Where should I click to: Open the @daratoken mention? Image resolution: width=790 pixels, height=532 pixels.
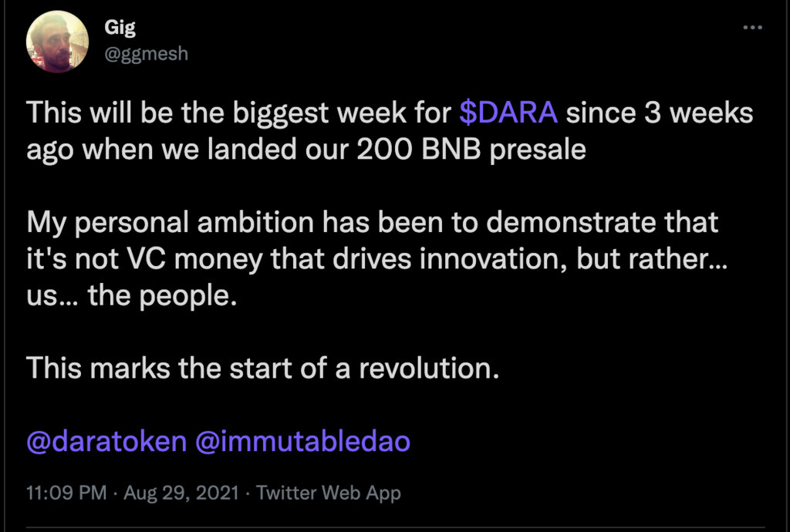[x=106, y=442]
